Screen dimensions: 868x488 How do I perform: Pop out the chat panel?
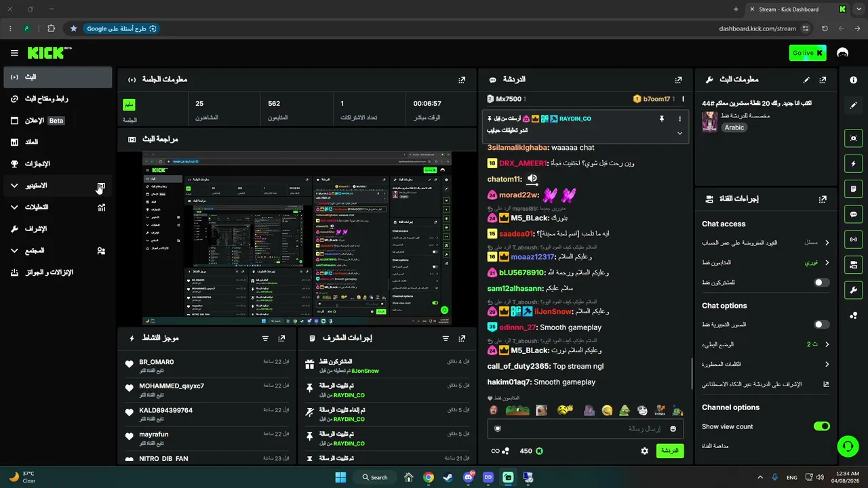678,80
